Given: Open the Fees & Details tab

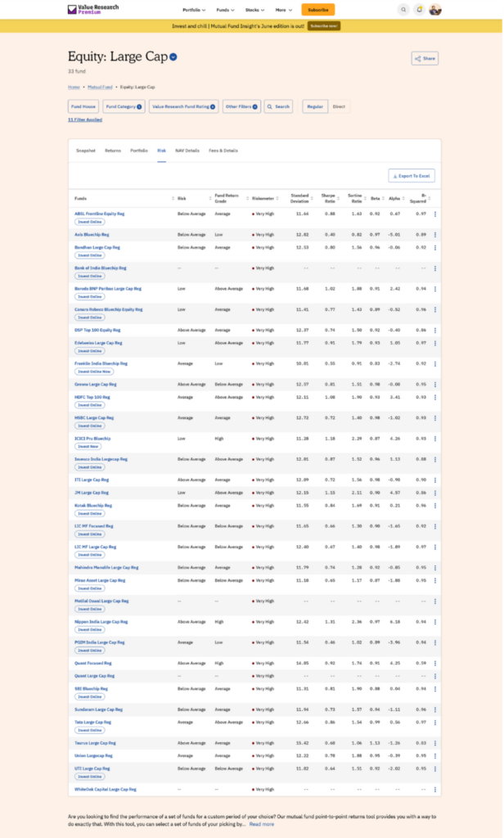Looking at the screenshot, I should [223, 151].
